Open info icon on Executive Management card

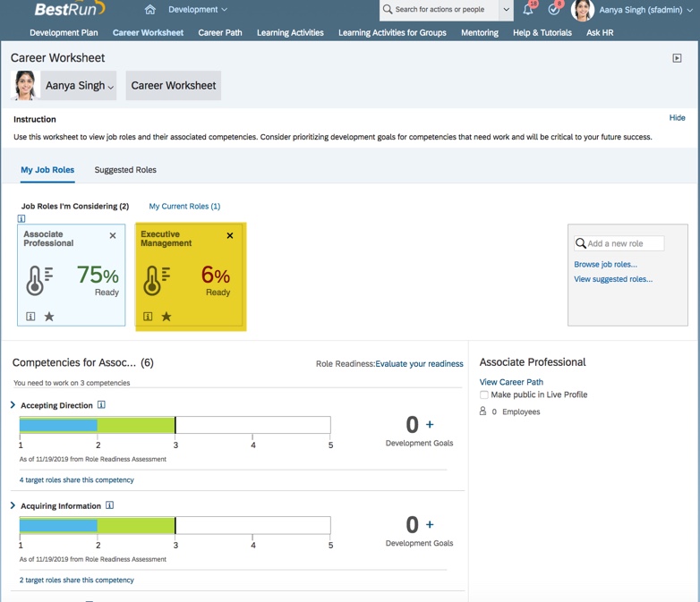click(148, 317)
